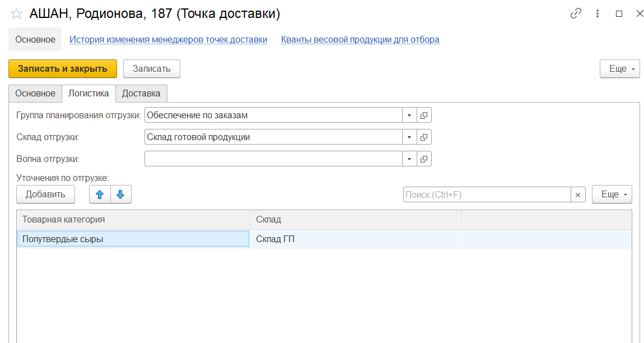Open the Группа планирования отгрузки linked record

click(424, 115)
